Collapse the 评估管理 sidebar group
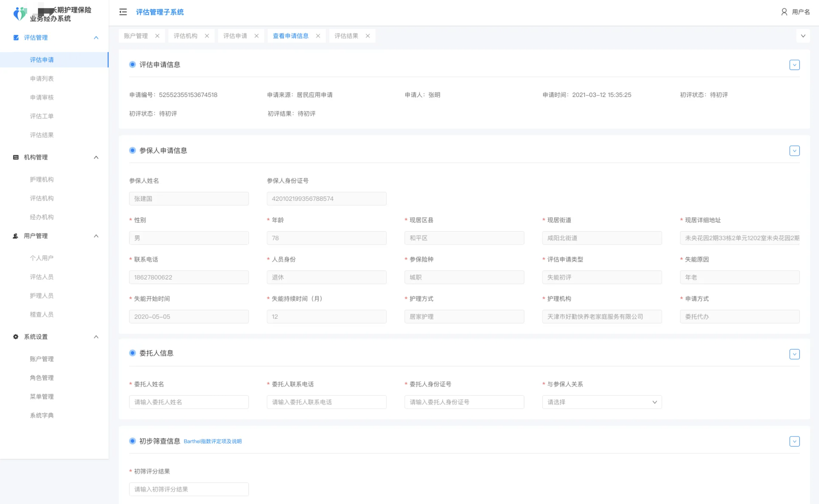 [96, 38]
